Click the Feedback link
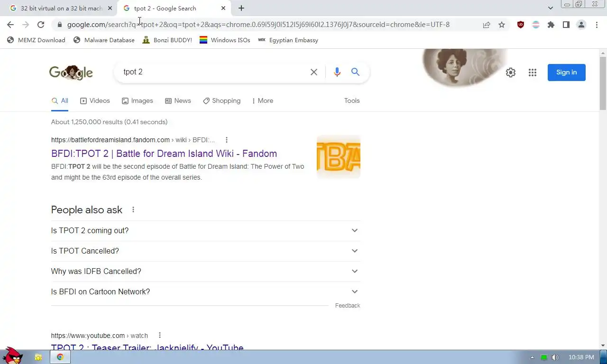The width and height of the screenshot is (607, 364). [348, 306]
